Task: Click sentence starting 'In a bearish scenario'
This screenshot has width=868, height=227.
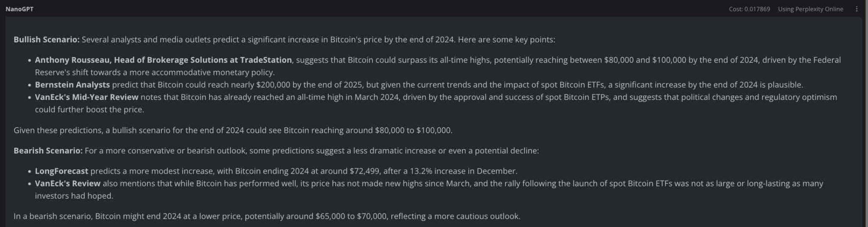Action: (267, 216)
